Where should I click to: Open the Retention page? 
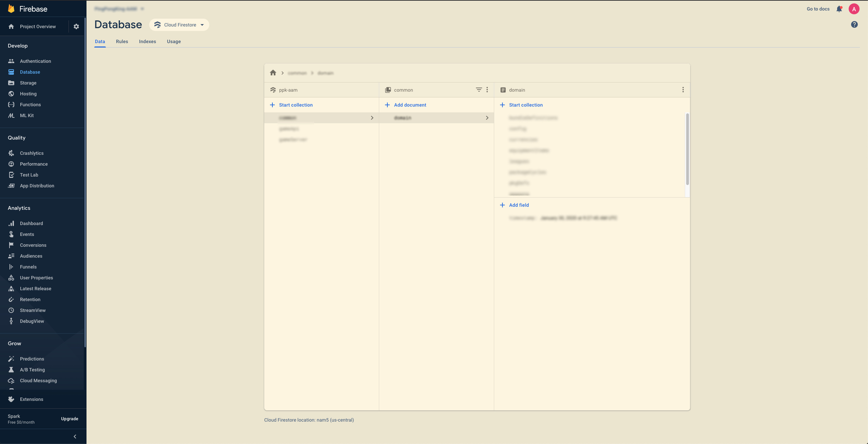tap(30, 299)
